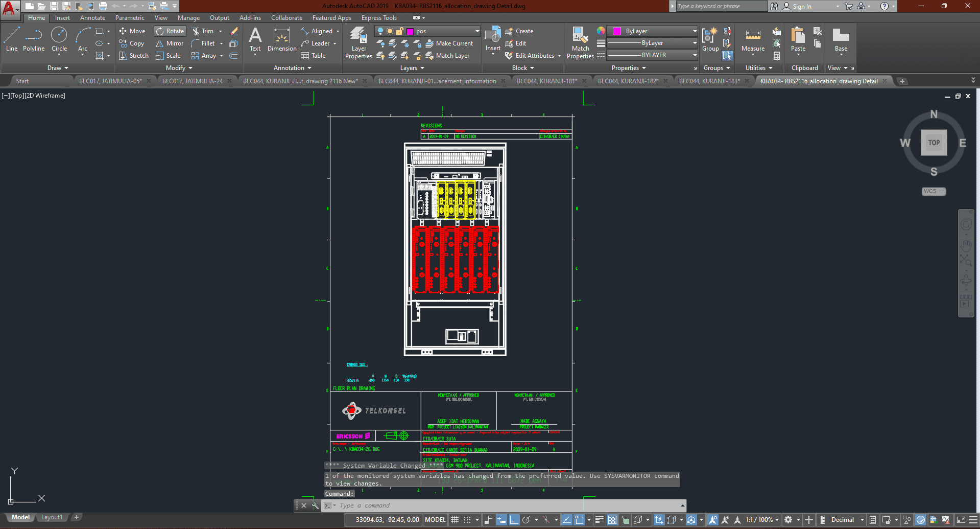Toggle snap mode in status bar
980x529 pixels.
pos(467,520)
